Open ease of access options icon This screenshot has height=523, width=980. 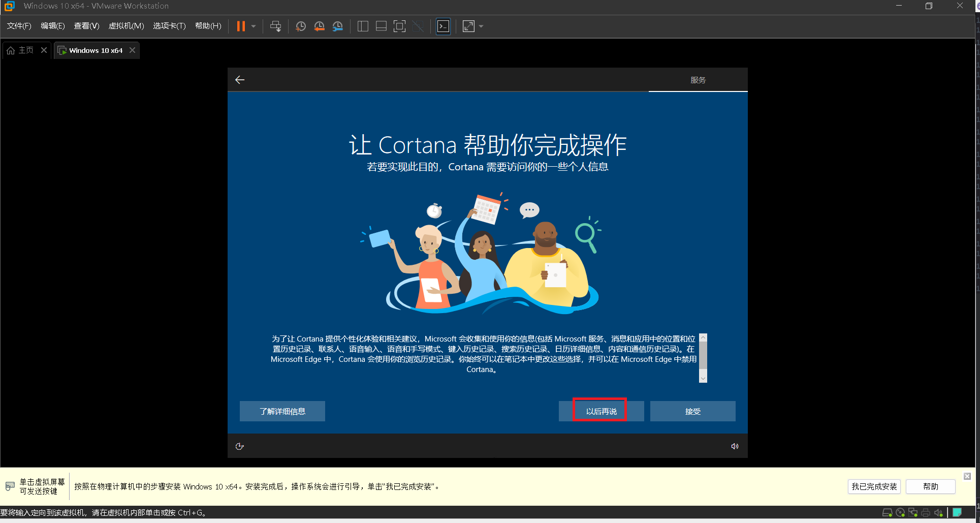point(240,446)
